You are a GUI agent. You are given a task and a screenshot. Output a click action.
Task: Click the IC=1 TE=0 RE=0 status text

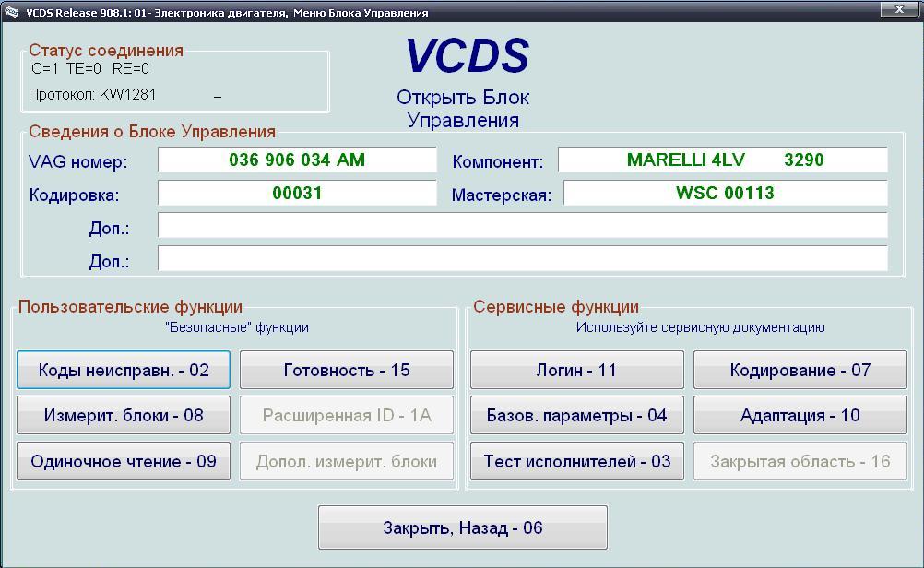[89, 69]
